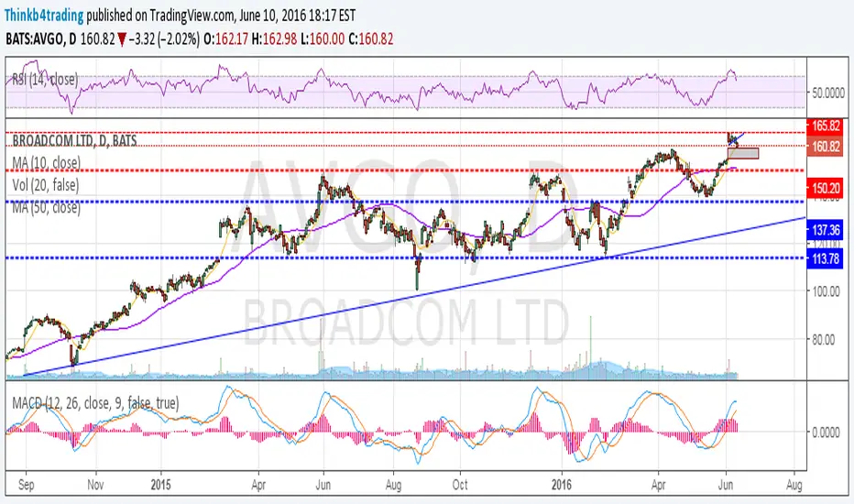Open the Thinkb4trading author link

(44, 16)
